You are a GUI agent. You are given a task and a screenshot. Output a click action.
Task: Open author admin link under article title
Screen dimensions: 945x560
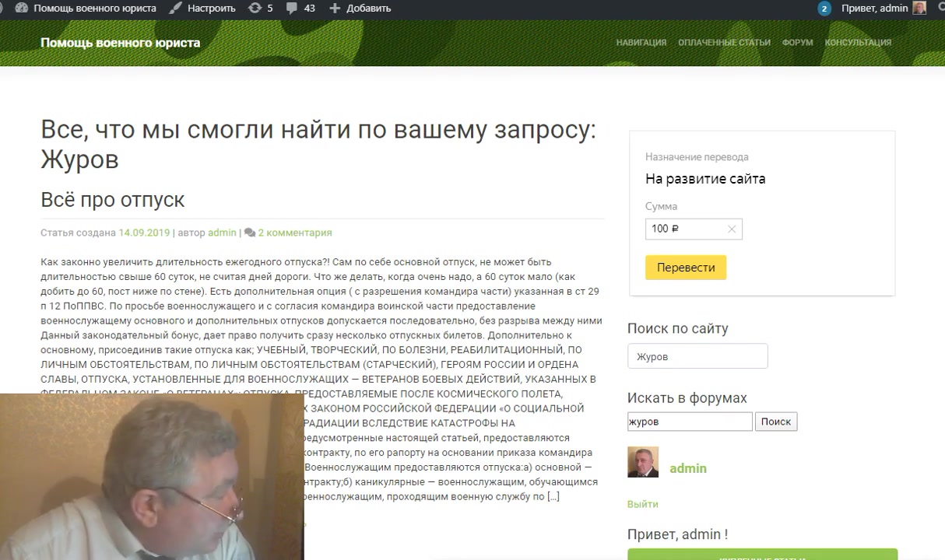pos(222,233)
